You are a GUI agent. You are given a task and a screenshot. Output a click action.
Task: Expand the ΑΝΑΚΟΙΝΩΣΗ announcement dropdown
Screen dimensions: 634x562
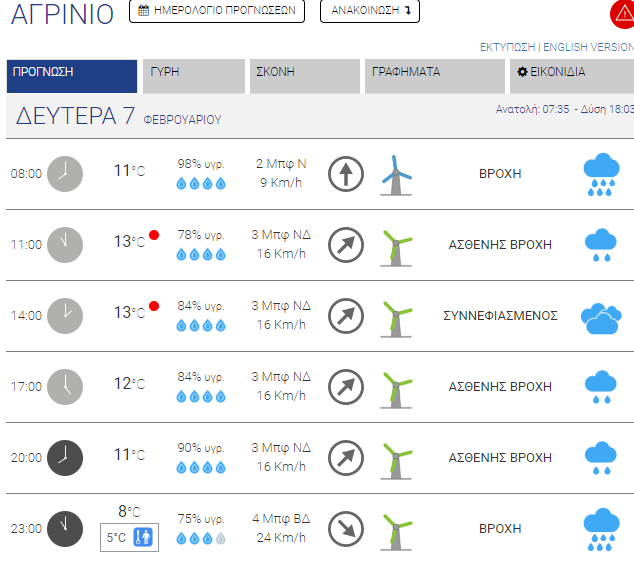370,10
